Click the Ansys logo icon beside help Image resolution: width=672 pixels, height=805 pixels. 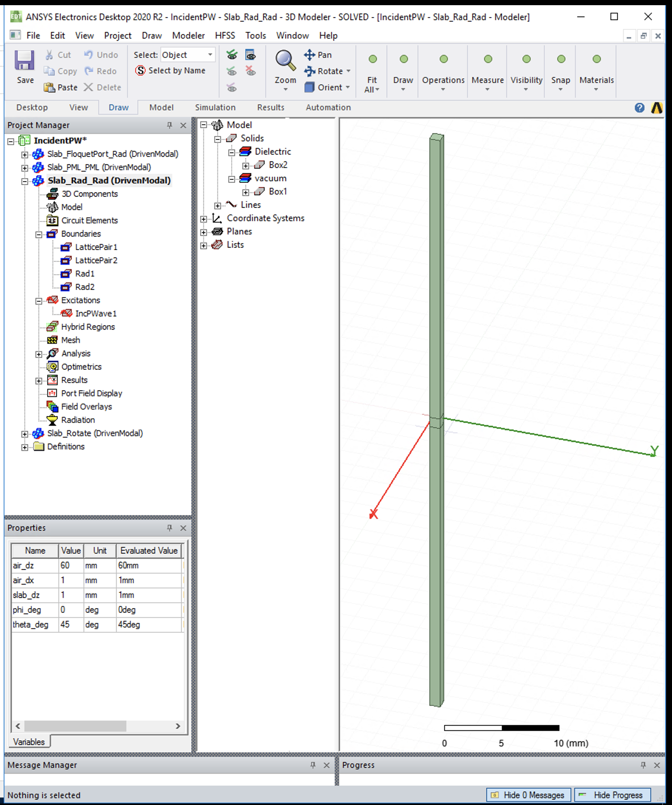click(657, 108)
